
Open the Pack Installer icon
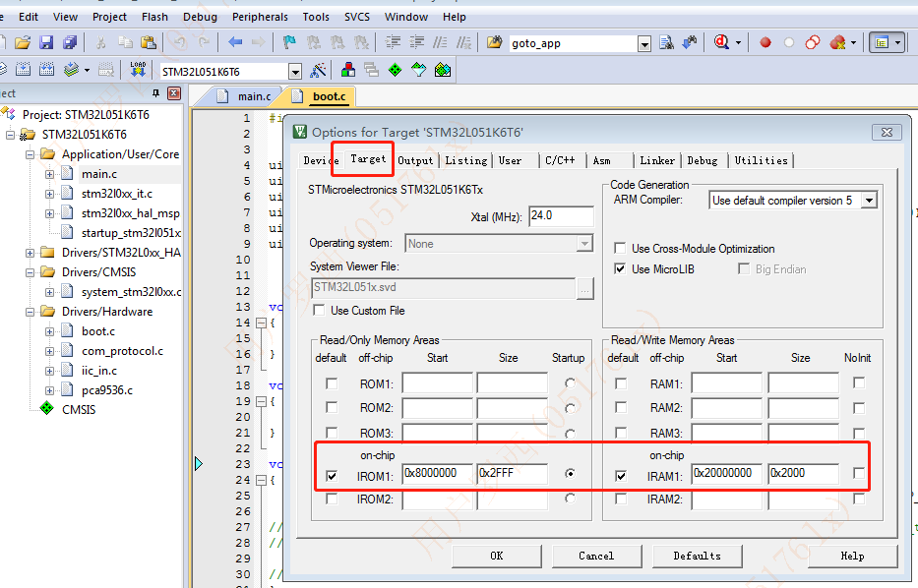[x=443, y=71]
